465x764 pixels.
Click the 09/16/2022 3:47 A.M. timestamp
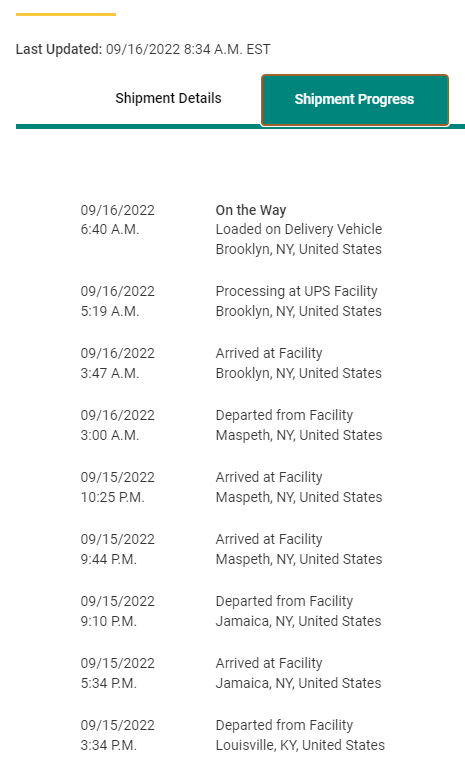click(x=117, y=363)
